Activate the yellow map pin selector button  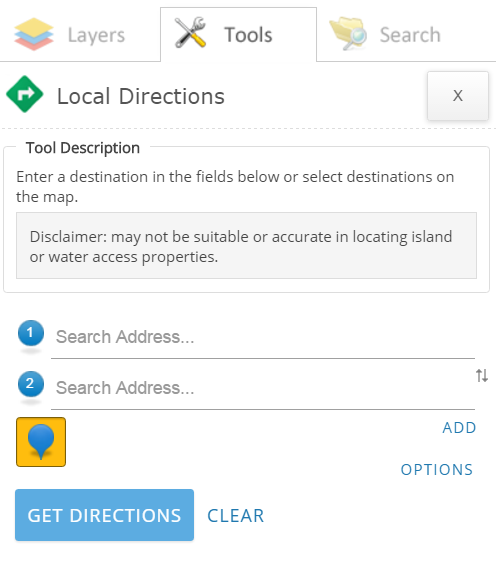tap(41, 442)
